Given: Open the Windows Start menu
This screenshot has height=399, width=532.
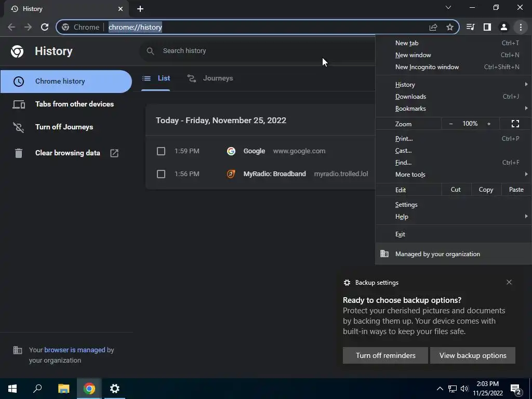Looking at the screenshot, I should coord(12,389).
